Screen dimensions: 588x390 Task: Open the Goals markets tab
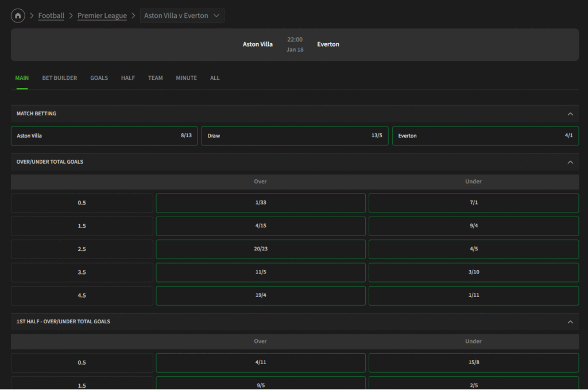[x=98, y=78]
